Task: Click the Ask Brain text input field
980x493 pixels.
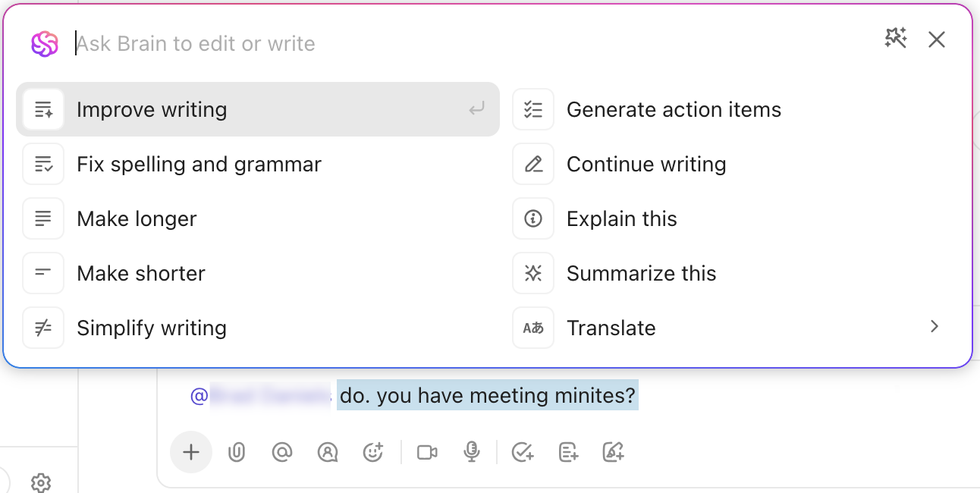Action: (455, 43)
